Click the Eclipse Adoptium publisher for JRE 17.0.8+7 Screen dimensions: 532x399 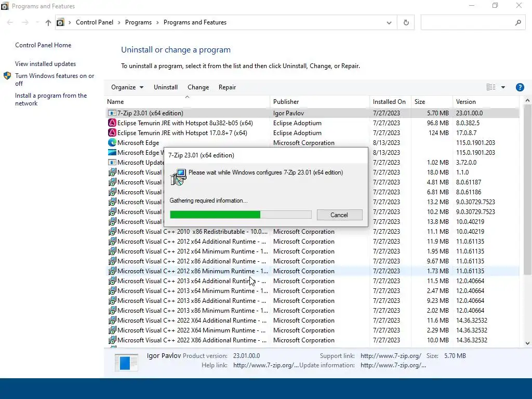click(x=297, y=132)
